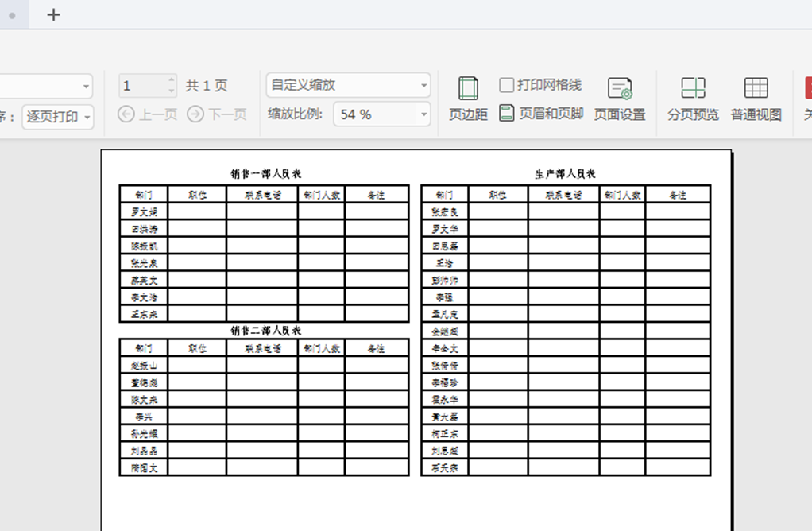
Task: Increase page number with up stepper arrow
Action: point(172,80)
